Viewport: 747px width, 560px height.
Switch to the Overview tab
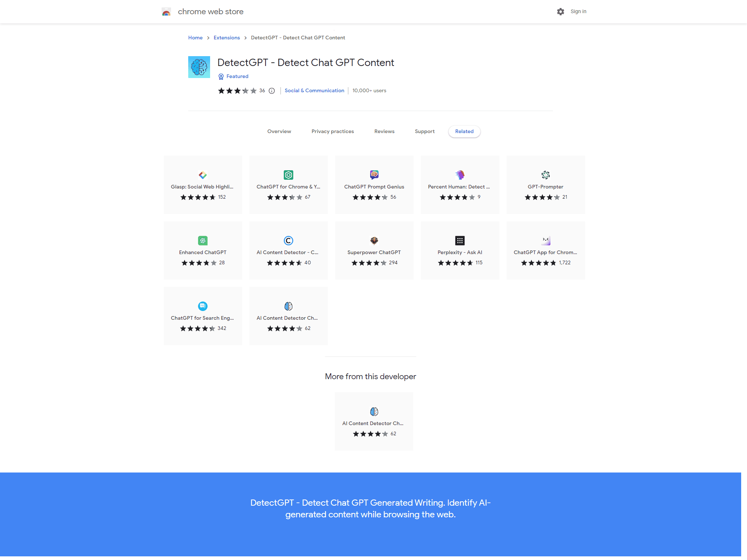(x=279, y=132)
